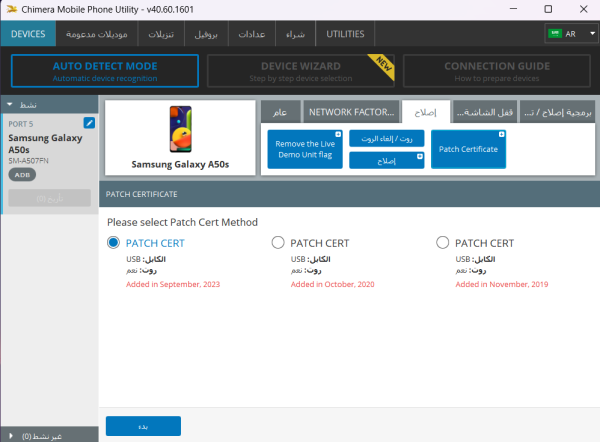Switch to the برمجية إصلاح tab

pyautogui.click(x=558, y=112)
